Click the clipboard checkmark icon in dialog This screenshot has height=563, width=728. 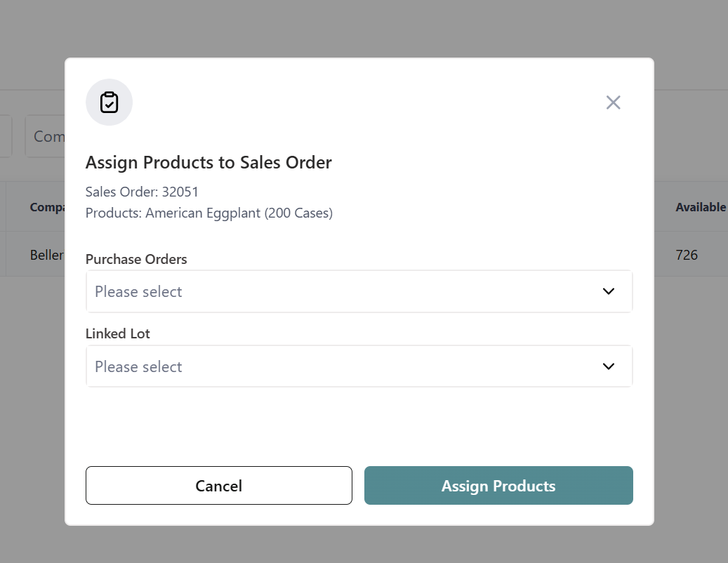point(109,102)
